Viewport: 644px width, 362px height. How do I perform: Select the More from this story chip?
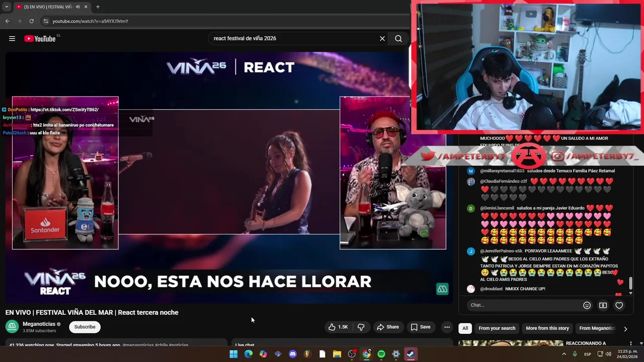547,328
